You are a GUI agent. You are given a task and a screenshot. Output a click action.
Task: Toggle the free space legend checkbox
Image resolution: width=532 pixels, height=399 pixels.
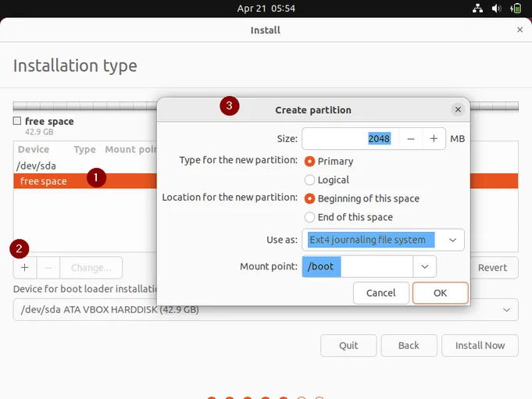pyautogui.click(x=17, y=121)
